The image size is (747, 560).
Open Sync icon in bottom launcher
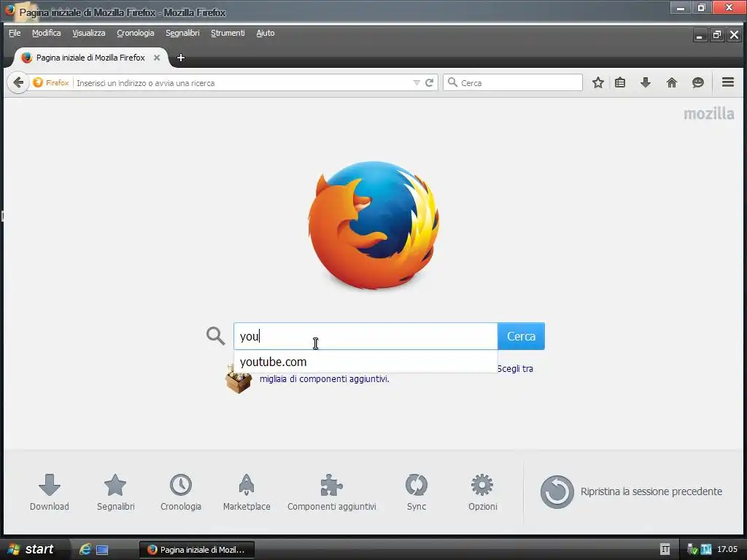pos(417,492)
